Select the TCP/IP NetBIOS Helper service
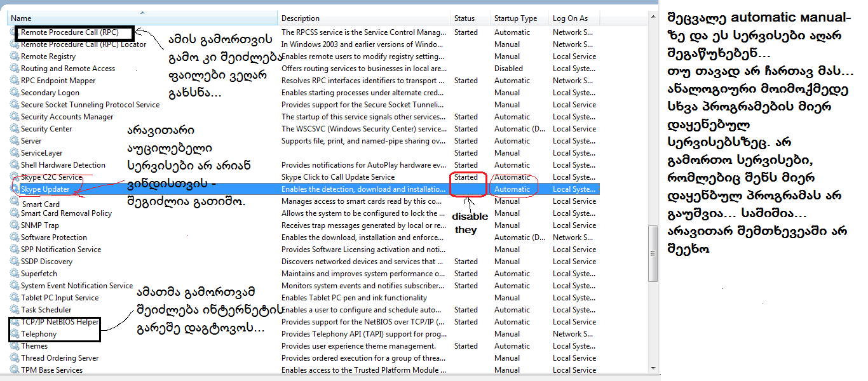The height and width of the screenshot is (381, 868). 60,322
